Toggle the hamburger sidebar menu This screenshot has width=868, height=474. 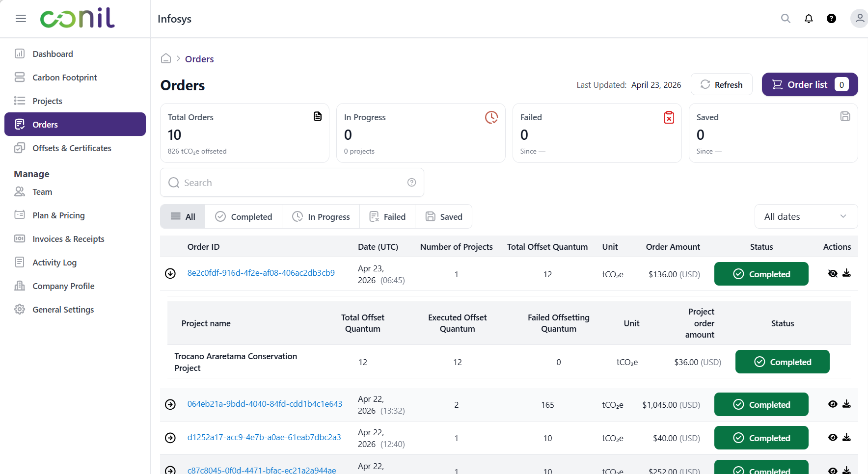[21, 19]
